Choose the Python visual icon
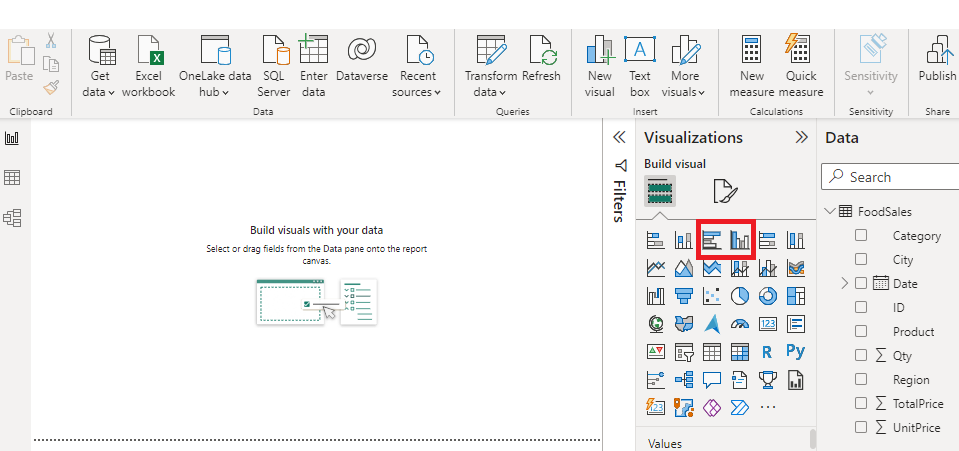The image size is (959, 451). point(796,352)
